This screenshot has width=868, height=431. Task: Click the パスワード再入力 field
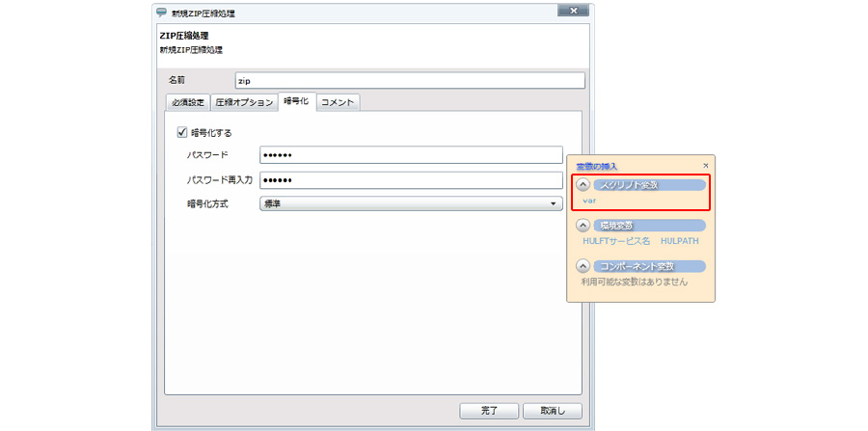point(411,180)
